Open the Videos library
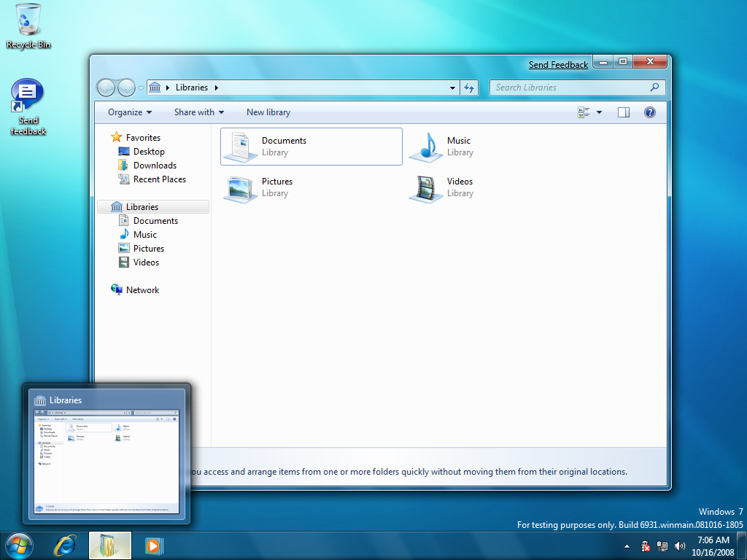 click(425, 187)
